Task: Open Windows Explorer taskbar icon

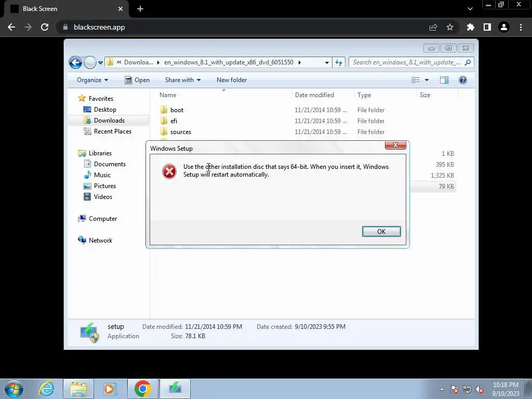Action: (78, 389)
